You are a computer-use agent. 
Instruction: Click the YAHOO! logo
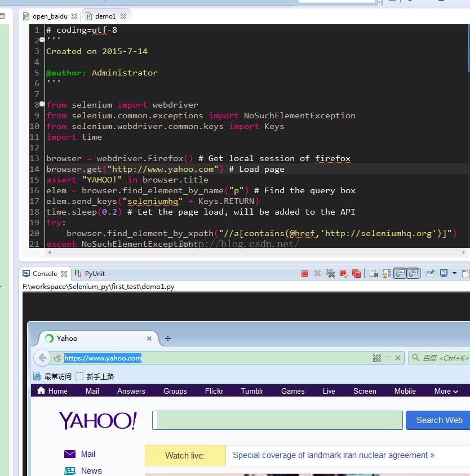[97, 420]
